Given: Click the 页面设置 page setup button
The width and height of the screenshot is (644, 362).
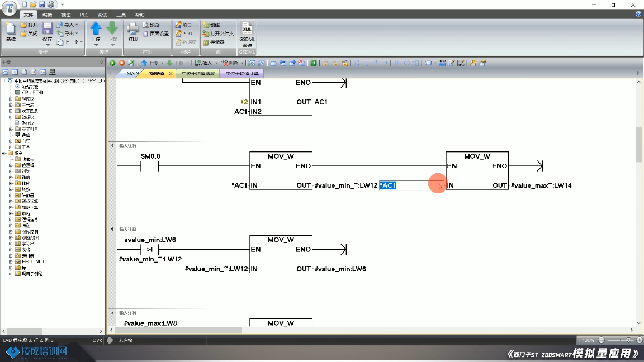Looking at the screenshot, I should coord(155,34).
